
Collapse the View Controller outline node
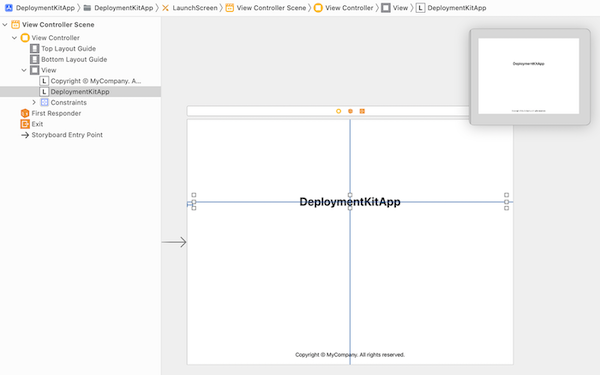(15, 38)
